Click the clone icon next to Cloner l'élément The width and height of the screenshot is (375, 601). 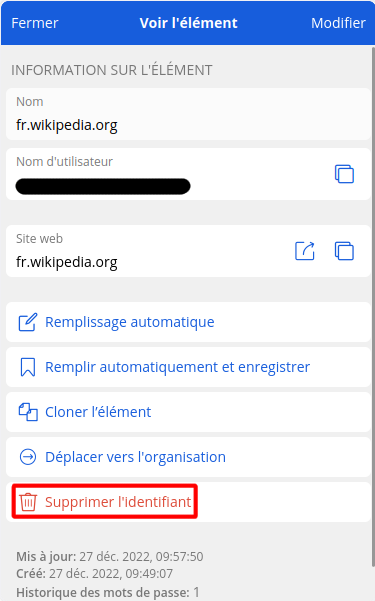point(28,412)
